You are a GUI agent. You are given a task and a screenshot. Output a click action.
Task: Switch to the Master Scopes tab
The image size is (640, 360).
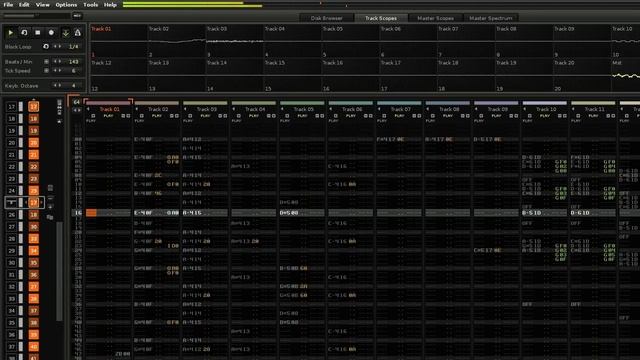[x=435, y=18]
